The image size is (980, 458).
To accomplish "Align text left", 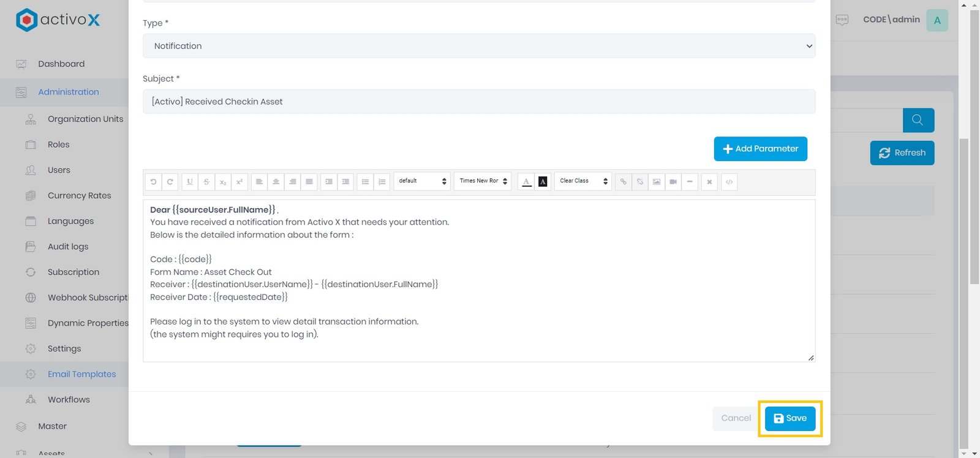I will coord(259,182).
